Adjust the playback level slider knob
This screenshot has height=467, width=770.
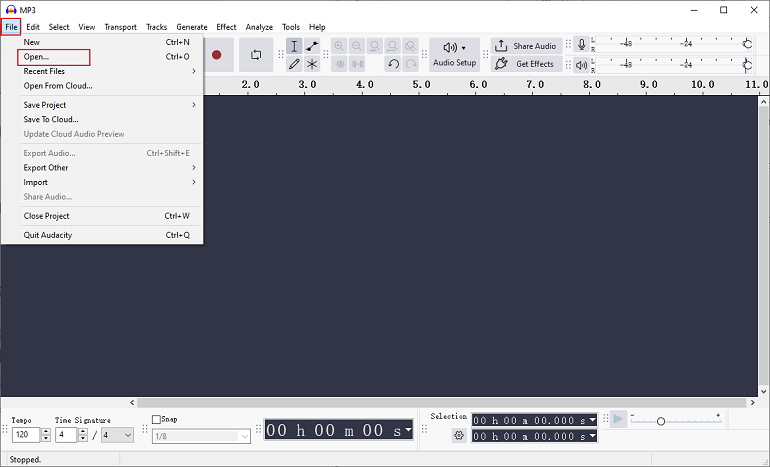747,65
